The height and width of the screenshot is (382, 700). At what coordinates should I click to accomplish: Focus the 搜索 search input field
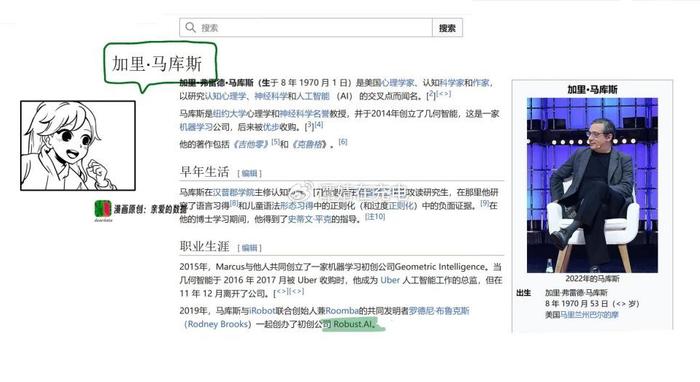[306, 28]
